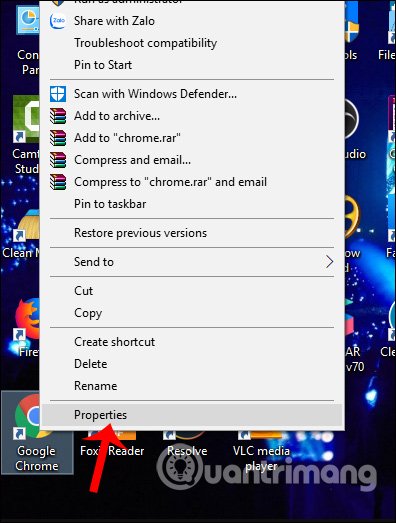Select Cut from the menu
The width and height of the screenshot is (396, 523).
[x=192, y=291]
